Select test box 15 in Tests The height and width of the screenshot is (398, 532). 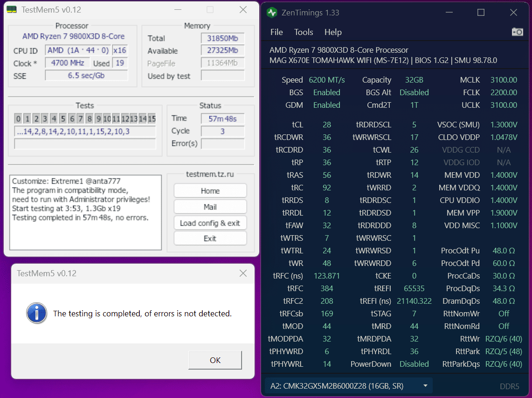[152, 119]
